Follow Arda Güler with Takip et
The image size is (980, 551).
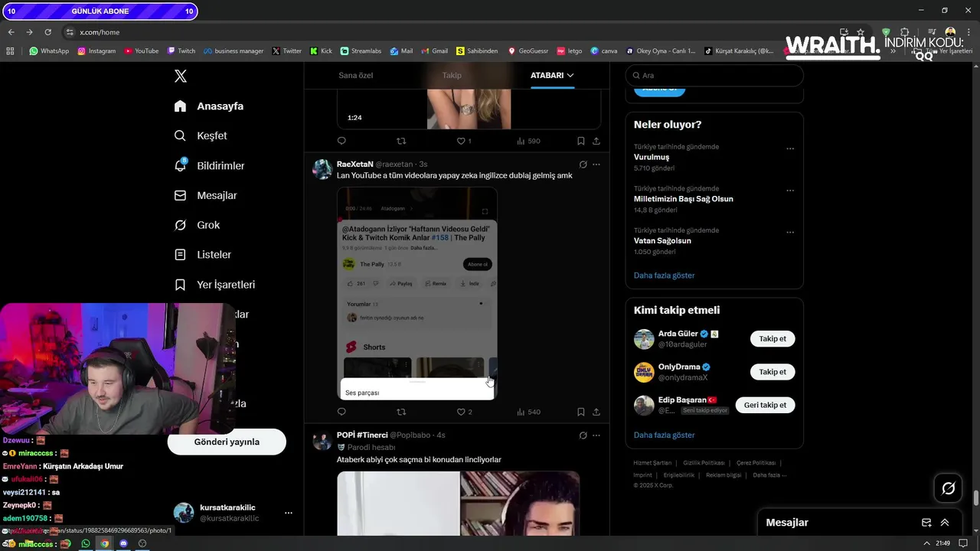tap(773, 338)
